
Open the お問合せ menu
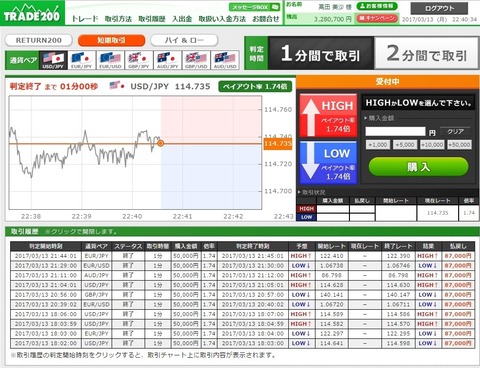(266, 19)
